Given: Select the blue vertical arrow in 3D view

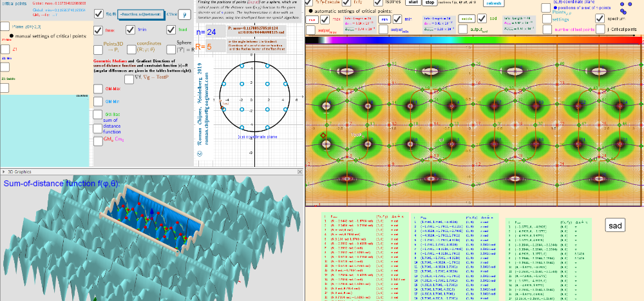Looking at the screenshot, I should (151, 213).
